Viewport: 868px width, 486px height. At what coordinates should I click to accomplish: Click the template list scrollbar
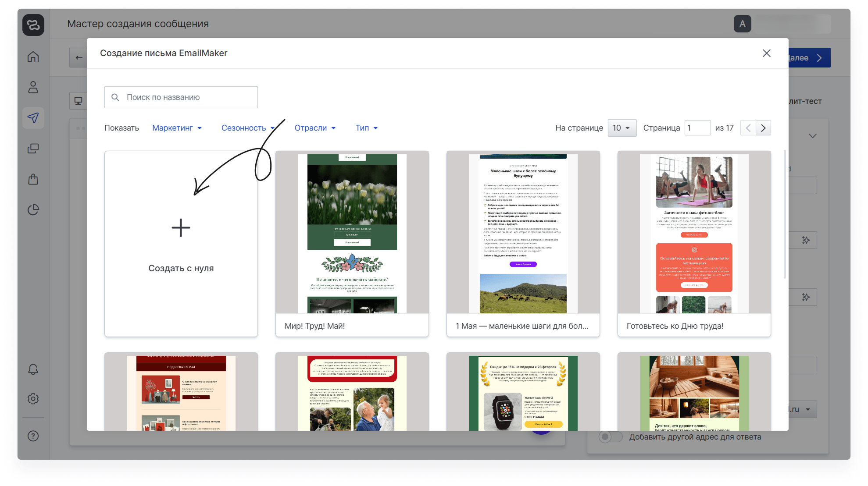[785, 215]
